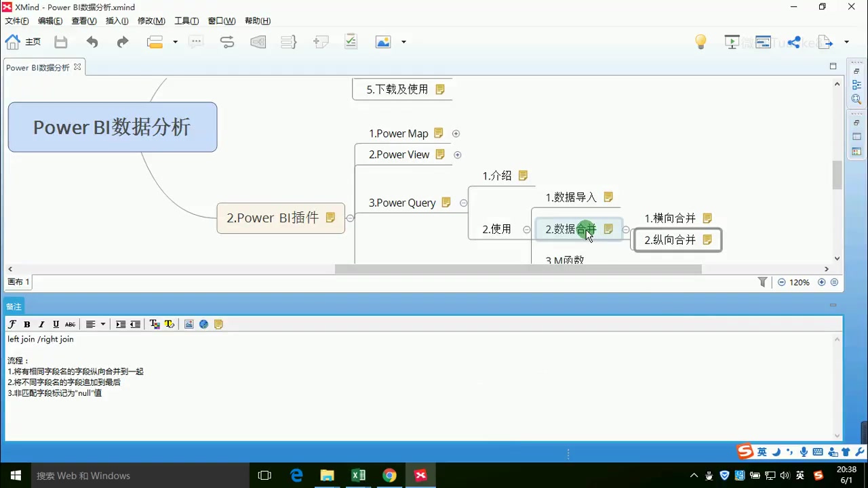Open the 修改(M) menu

pyautogui.click(x=151, y=21)
